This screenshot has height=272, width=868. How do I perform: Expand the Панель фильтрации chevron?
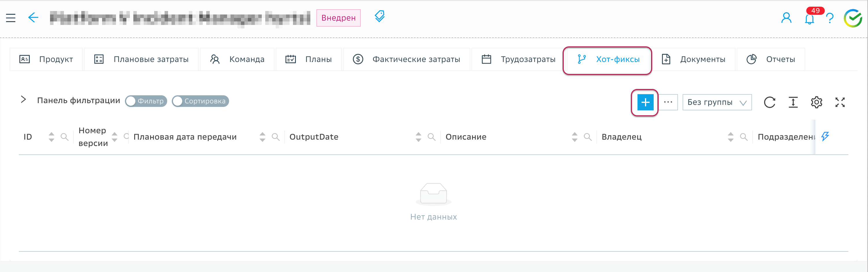point(23,100)
